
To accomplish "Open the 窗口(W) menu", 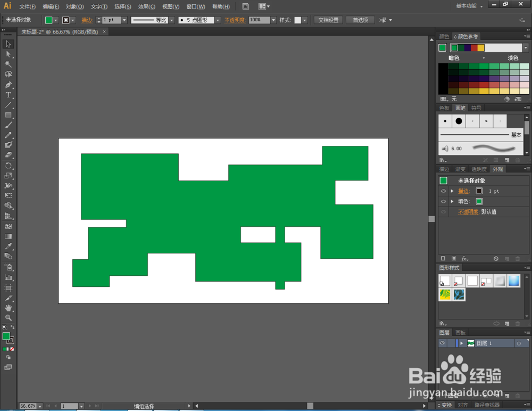I will point(196,6).
